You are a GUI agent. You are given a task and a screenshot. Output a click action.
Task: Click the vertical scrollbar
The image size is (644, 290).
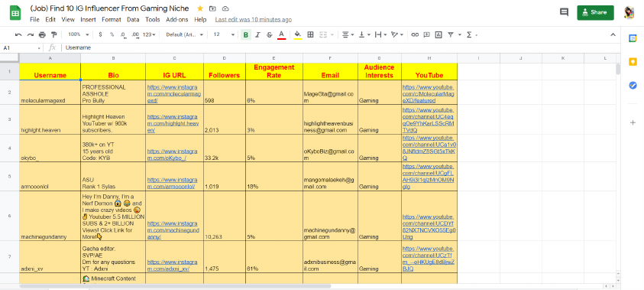(x=618, y=69)
